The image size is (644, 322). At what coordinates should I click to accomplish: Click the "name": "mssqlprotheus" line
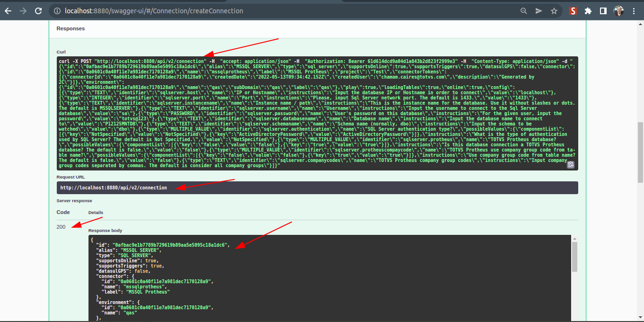click(134, 286)
